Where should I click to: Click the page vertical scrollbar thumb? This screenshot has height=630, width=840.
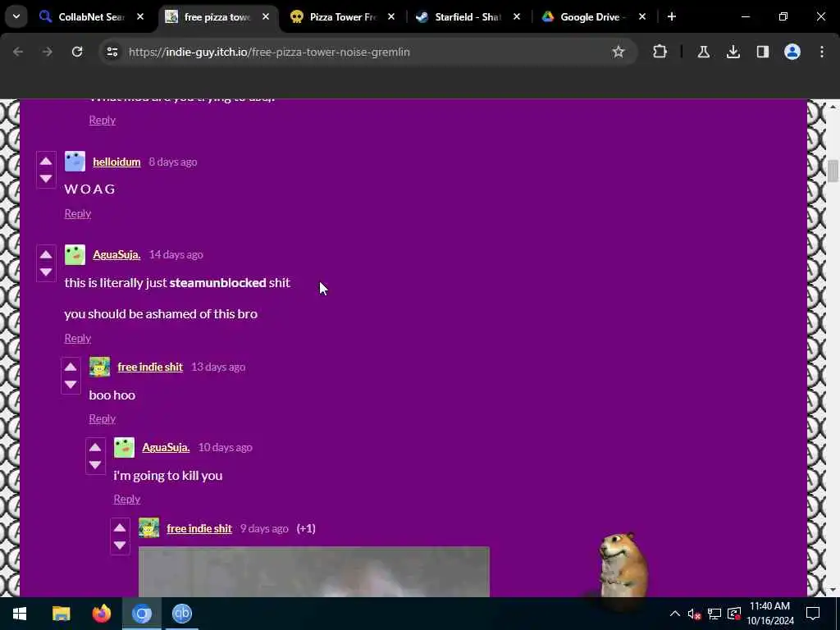[833, 171]
